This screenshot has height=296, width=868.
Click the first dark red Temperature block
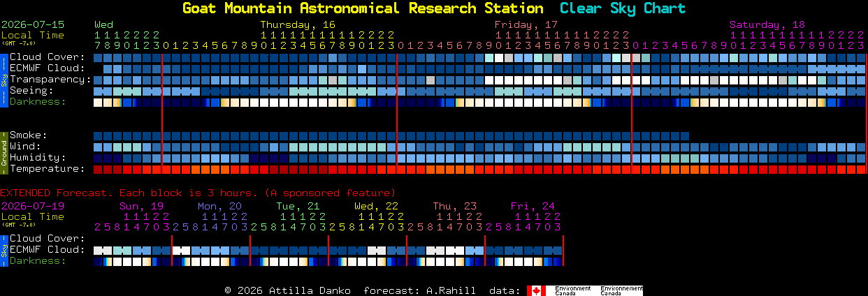point(98,170)
